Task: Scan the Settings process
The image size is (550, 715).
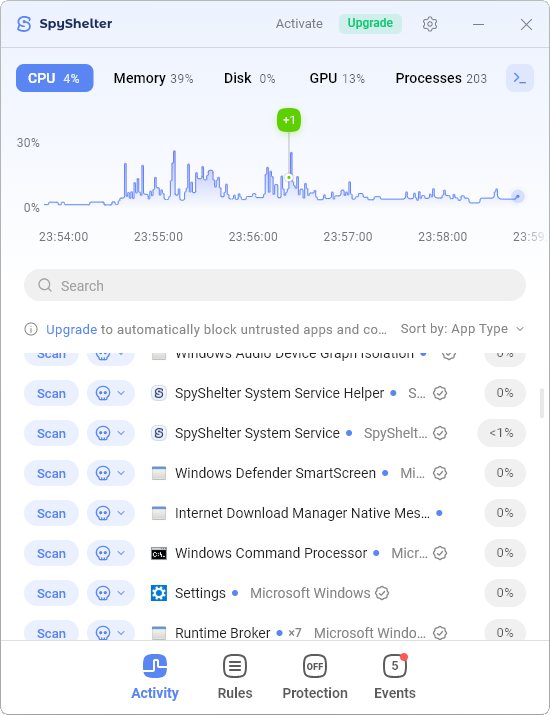Action: tap(51, 593)
